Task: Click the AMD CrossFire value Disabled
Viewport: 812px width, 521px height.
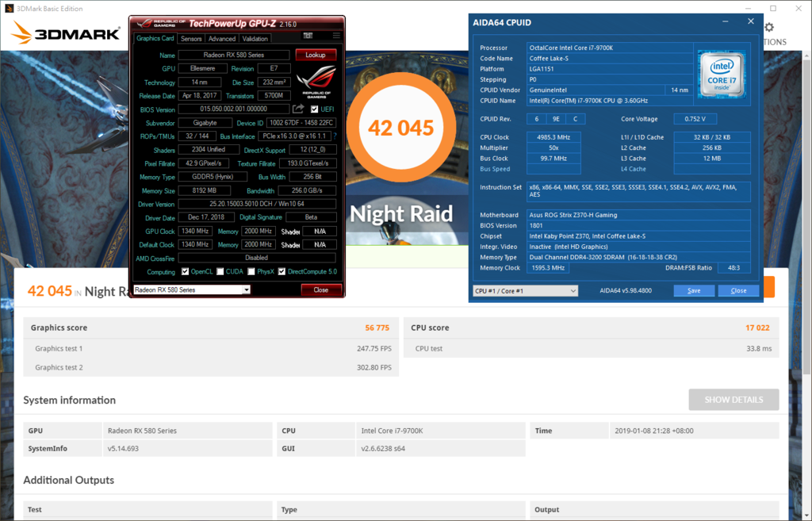Action: 257,258
